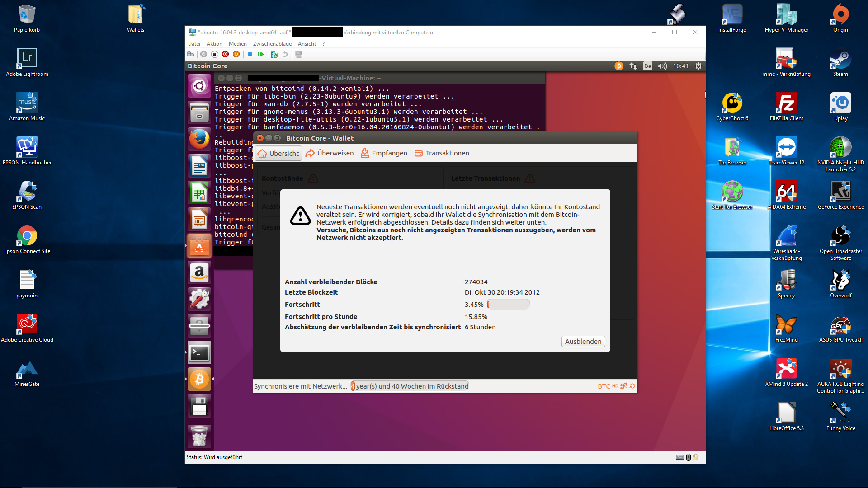Open the Aktion menu
The image size is (868, 488).
tap(214, 44)
